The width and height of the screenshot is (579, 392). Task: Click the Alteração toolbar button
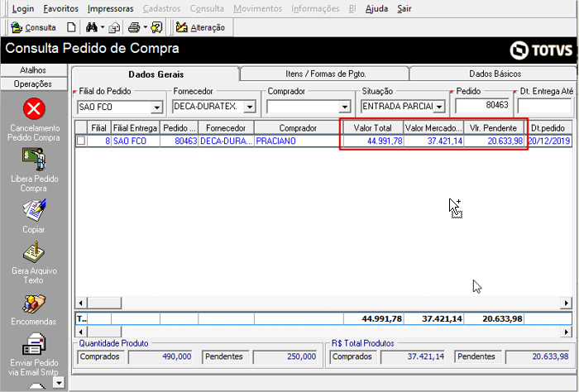[200, 27]
